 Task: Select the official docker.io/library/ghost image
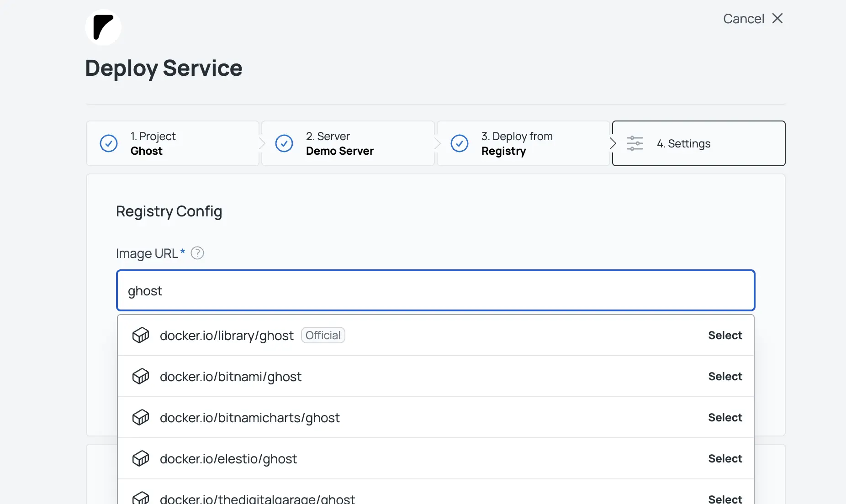tap(725, 335)
